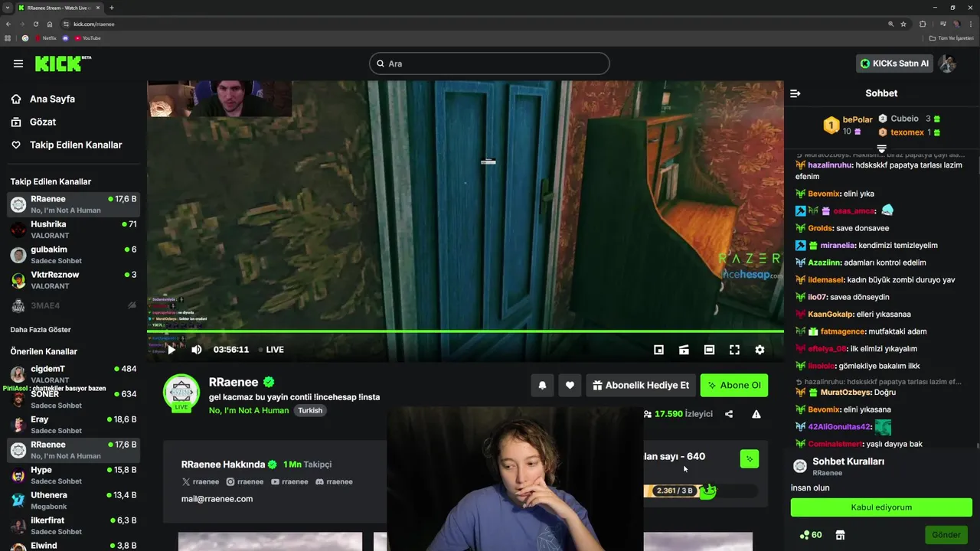Image resolution: width=980 pixels, height=551 pixels.
Task: Open RRaenee YouTube link
Action: point(289,481)
